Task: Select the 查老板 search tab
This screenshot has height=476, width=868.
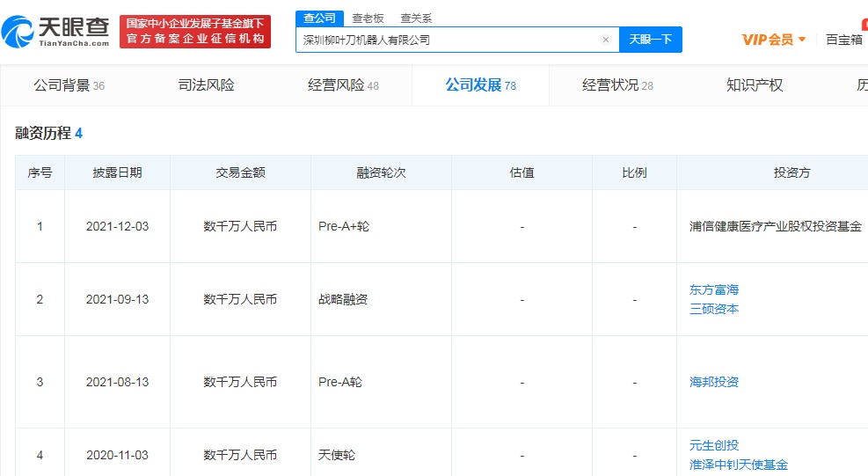Action: [368, 18]
